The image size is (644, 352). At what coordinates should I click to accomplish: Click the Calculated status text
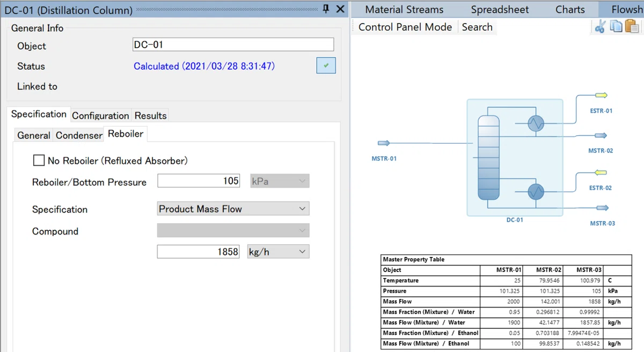(x=204, y=66)
